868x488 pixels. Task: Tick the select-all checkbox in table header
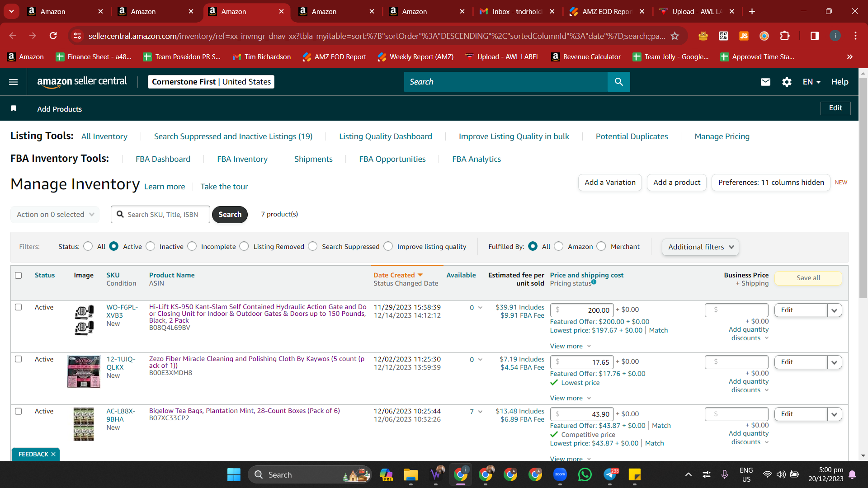[x=19, y=275]
